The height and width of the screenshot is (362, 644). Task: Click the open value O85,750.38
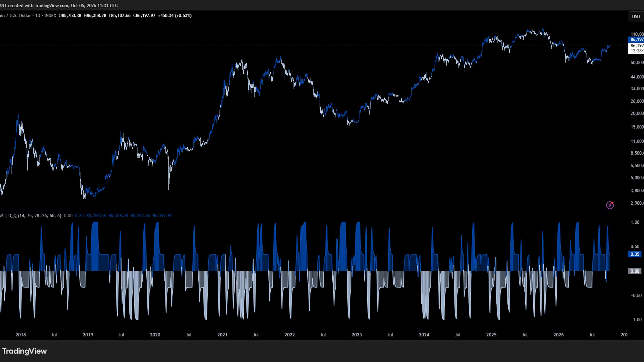pos(70,16)
